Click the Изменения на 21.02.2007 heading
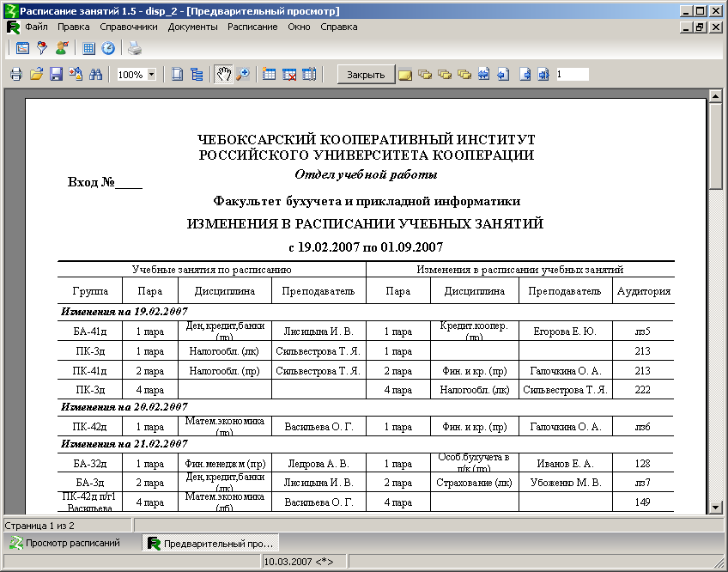 (x=124, y=444)
